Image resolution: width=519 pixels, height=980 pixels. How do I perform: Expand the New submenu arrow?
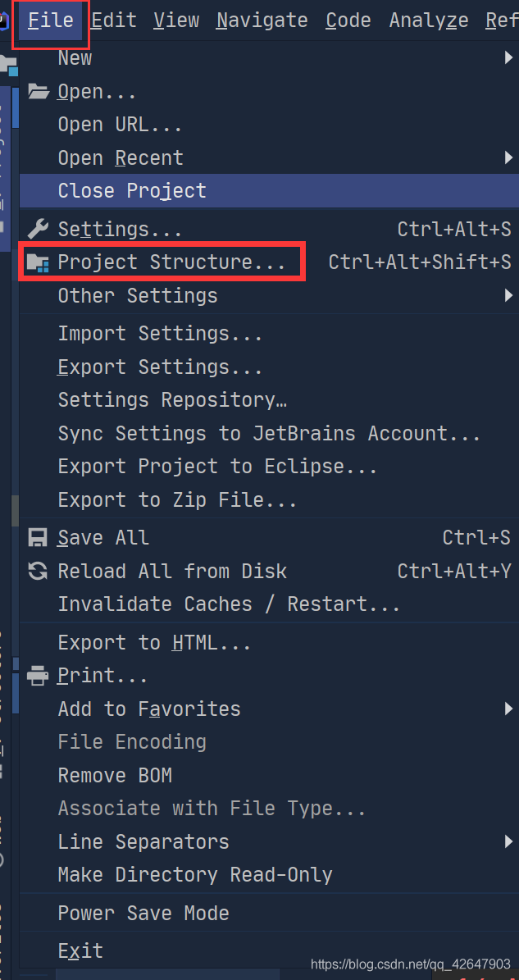509,58
